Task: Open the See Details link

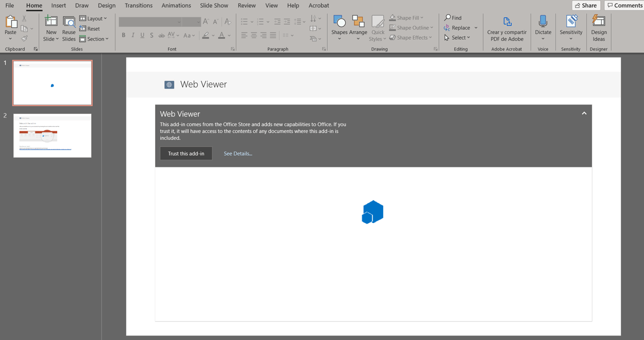Action: [238, 154]
